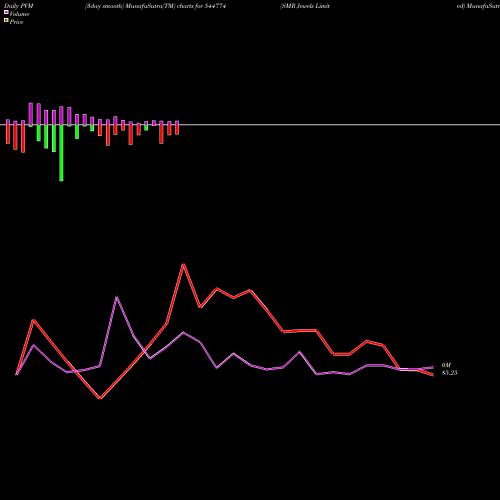The height and width of the screenshot is (500, 500).
Task: Click the 0M volume value label
Action: [x=446, y=365]
